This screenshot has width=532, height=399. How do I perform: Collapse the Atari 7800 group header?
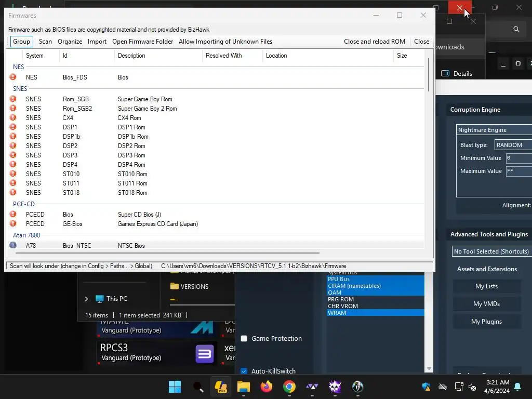(x=26, y=235)
